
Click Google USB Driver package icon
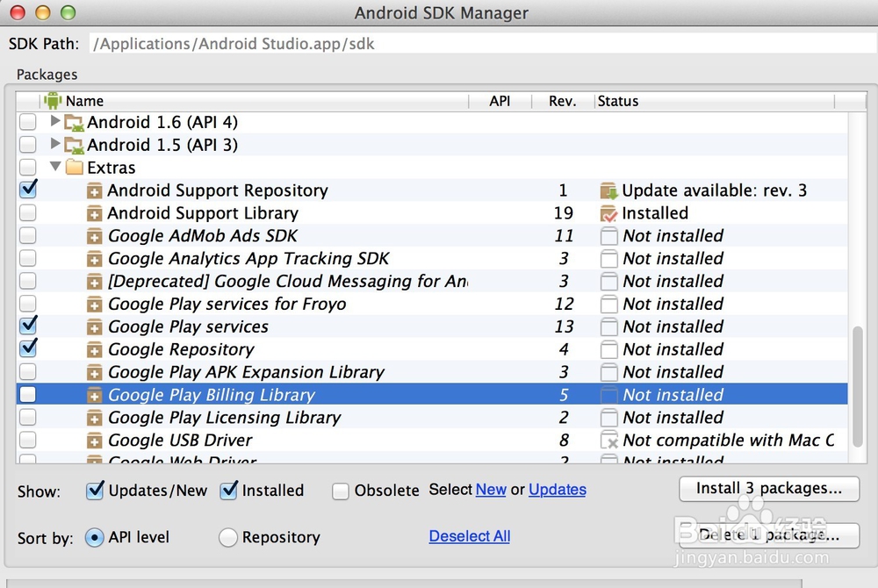tap(94, 441)
